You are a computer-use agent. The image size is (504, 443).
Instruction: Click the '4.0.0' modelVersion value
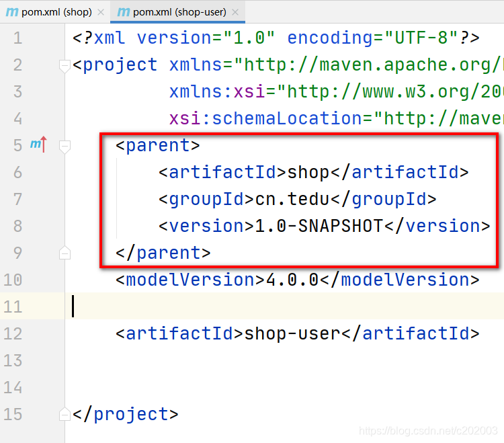coord(292,280)
